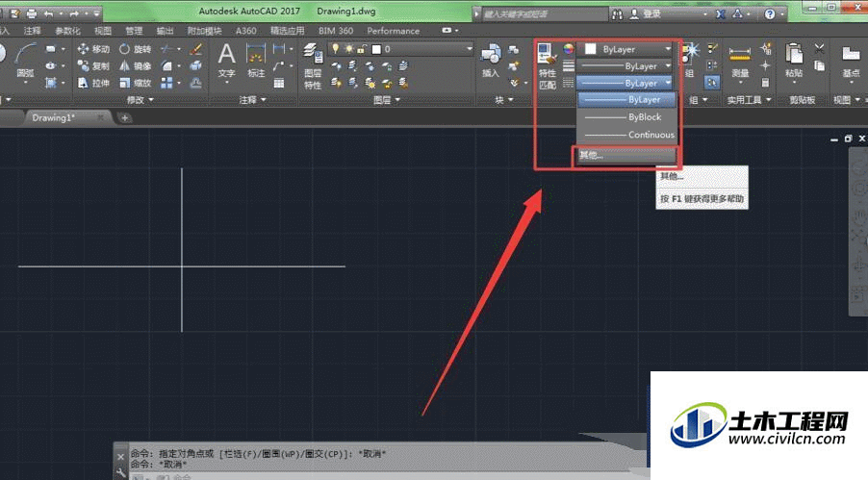Click the command line input area
The height and width of the screenshot is (480, 868).
pyautogui.click(x=388, y=476)
